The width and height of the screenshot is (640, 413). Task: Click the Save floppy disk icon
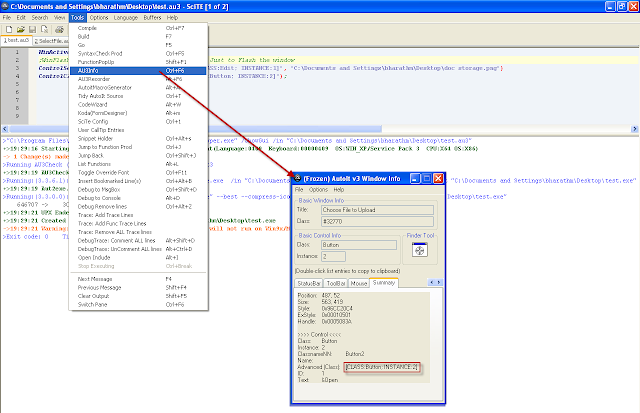(x=32, y=29)
